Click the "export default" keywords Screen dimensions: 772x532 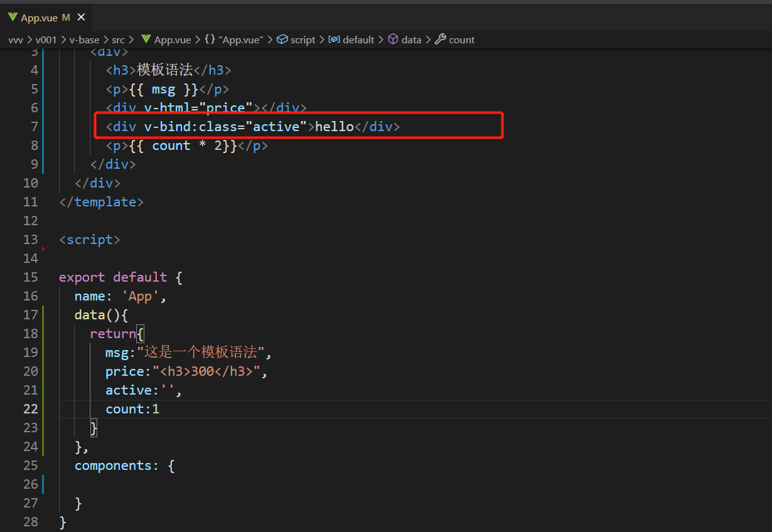click(x=113, y=277)
